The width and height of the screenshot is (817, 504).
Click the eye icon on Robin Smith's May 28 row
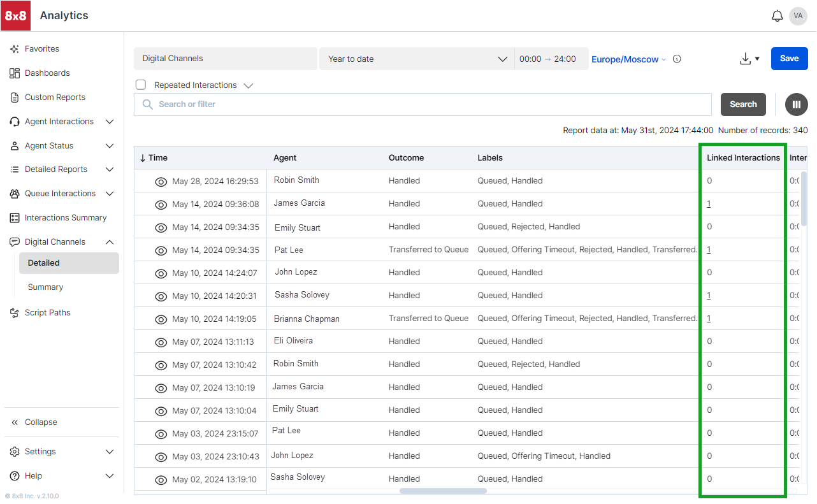click(161, 181)
